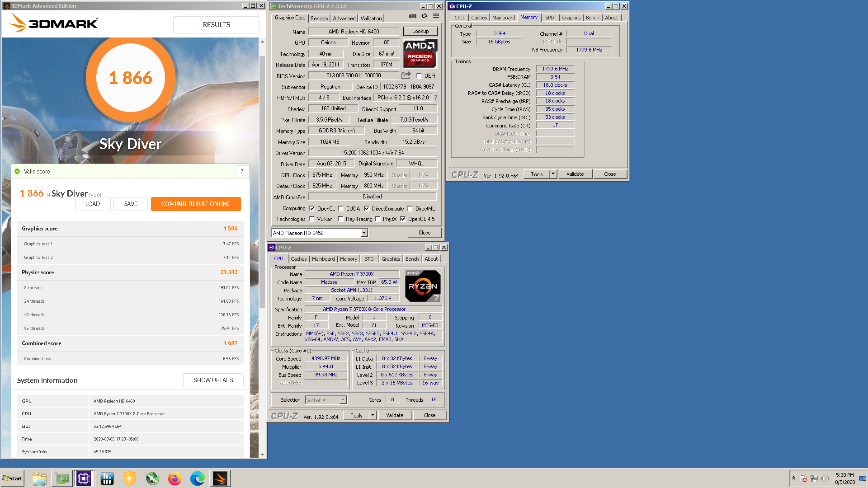This screenshot has height=488, width=868.
Task: Open CPU-Z taskbar icon
Action: (x=84, y=479)
